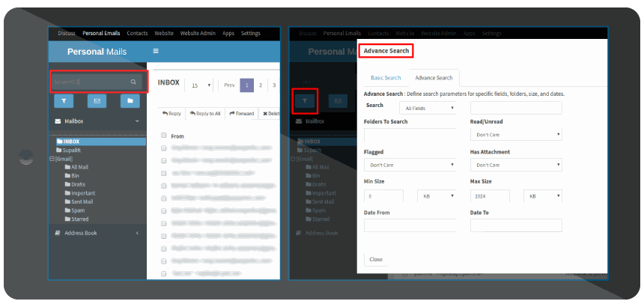Image resolution: width=644 pixels, height=307 pixels.
Task: Tick the third email row checkbox below From
Action: (x=163, y=173)
